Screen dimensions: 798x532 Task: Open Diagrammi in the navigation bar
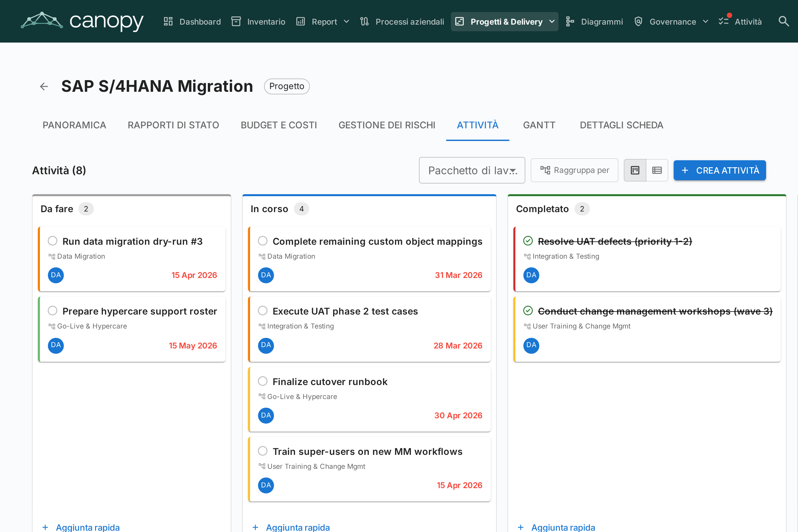595,21
